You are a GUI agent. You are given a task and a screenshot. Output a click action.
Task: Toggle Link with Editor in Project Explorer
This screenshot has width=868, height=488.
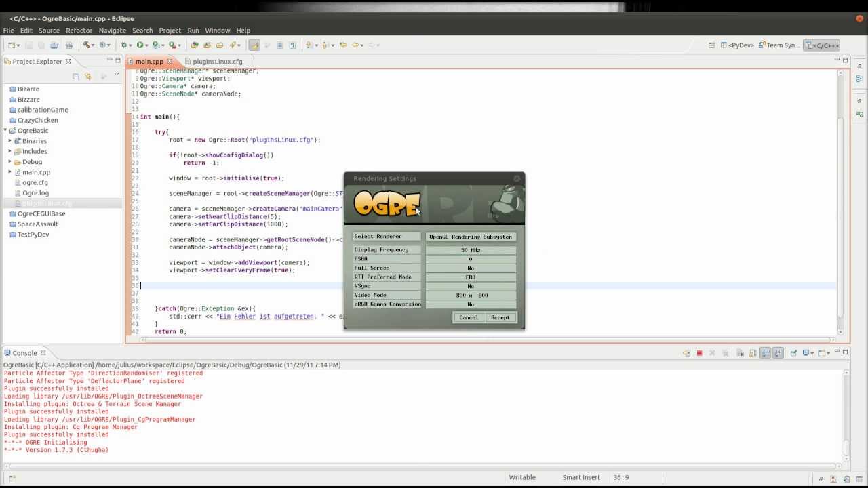pos(87,76)
